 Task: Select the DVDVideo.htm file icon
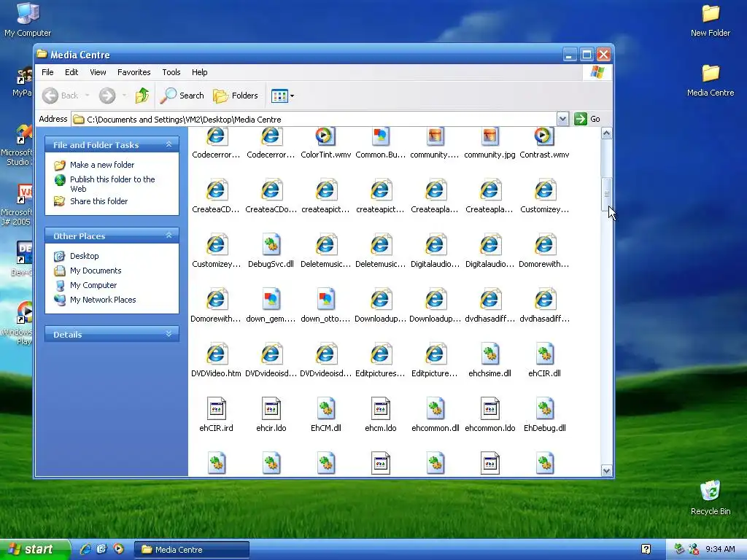click(216, 354)
